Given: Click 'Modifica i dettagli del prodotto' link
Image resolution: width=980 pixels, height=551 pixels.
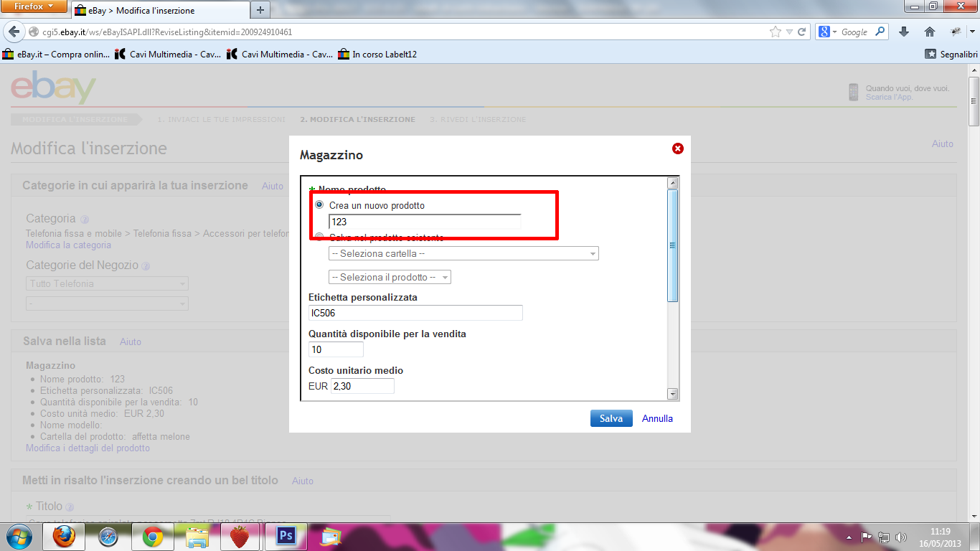Looking at the screenshot, I should click(88, 448).
